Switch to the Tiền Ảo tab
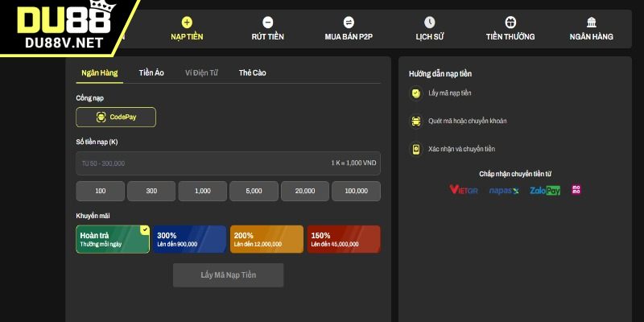 (x=151, y=73)
